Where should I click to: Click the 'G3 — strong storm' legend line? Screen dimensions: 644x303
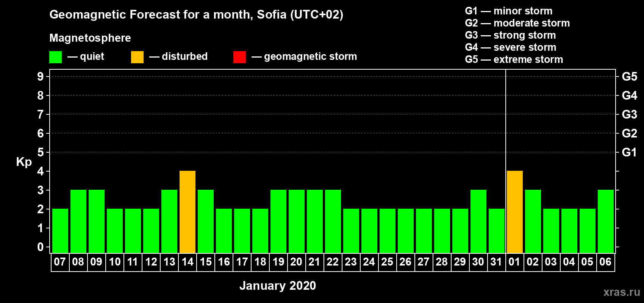click(x=511, y=35)
